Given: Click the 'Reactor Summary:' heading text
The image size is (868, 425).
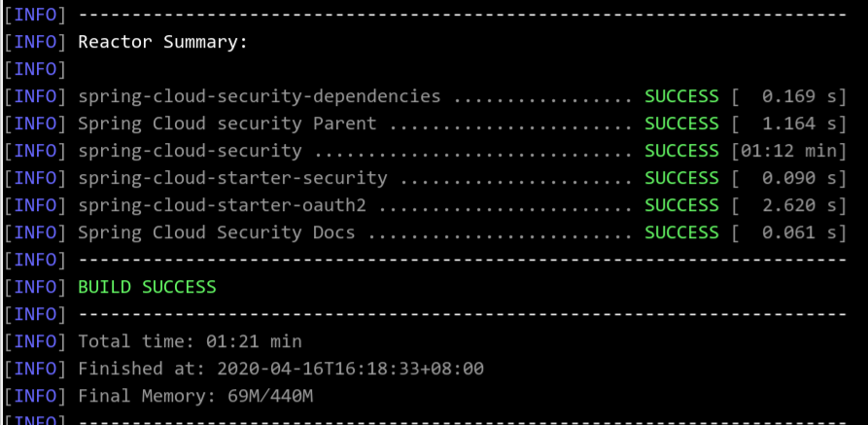Looking at the screenshot, I should coord(162,42).
